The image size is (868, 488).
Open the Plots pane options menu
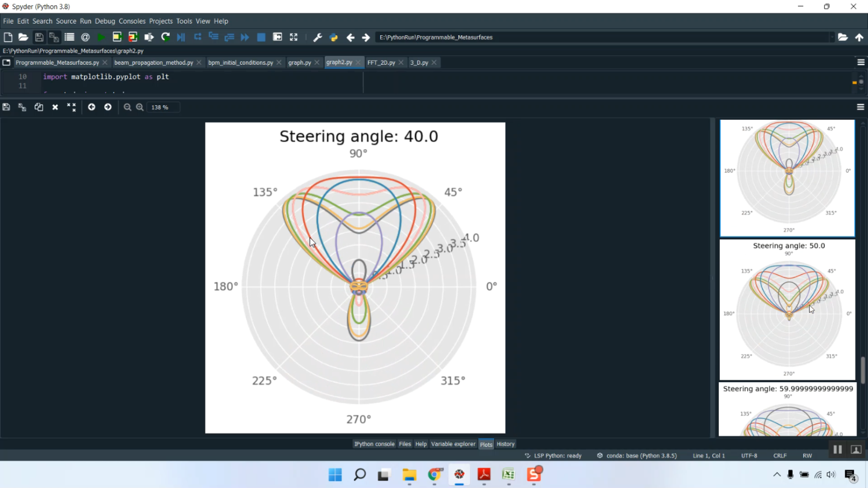pyautogui.click(x=860, y=107)
